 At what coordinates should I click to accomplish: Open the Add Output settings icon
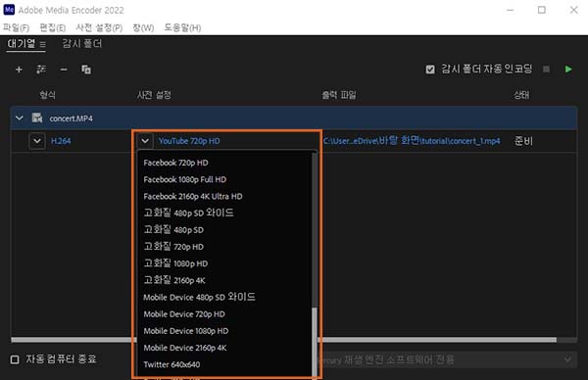(x=41, y=70)
